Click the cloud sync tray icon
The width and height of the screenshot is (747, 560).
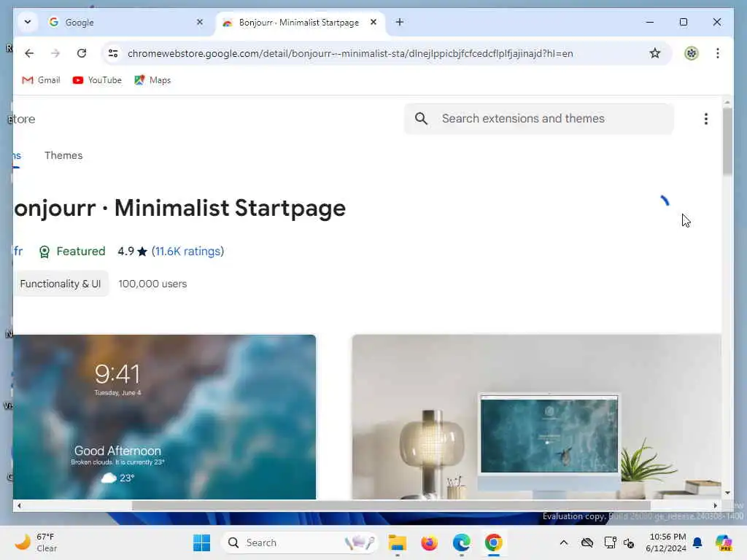tap(587, 542)
